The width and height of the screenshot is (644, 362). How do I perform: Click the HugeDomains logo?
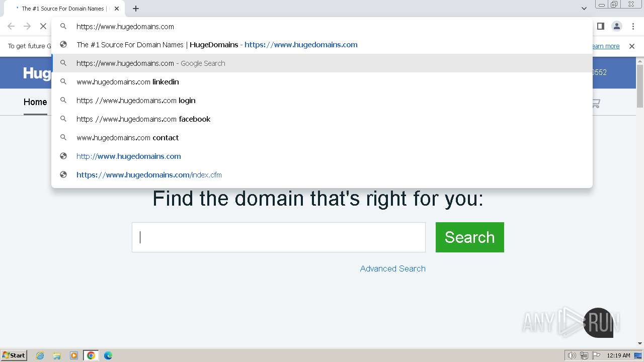tap(37, 73)
